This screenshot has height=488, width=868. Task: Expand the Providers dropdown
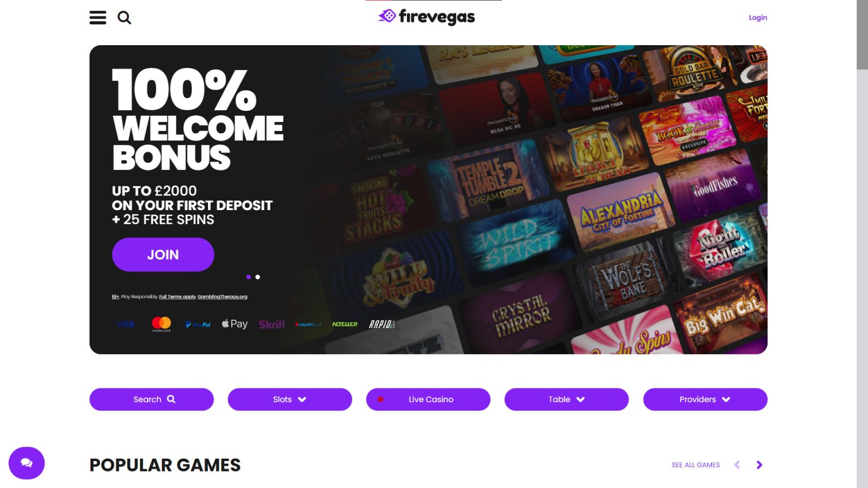click(705, 399)
